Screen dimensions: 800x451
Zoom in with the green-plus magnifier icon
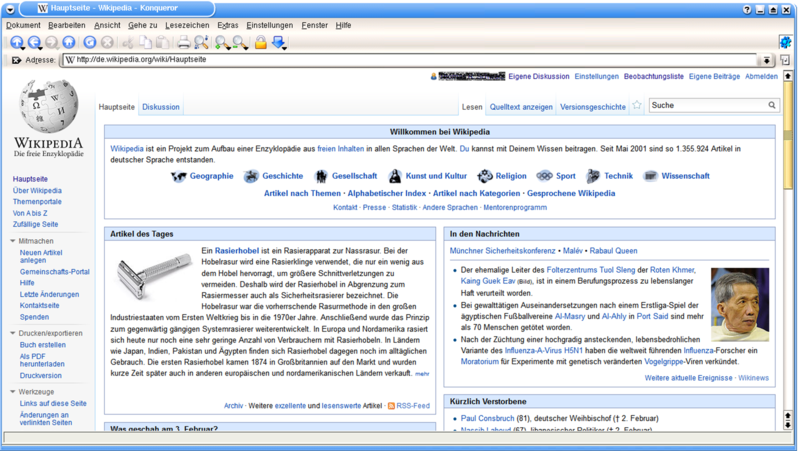click(x=222, y=43)
